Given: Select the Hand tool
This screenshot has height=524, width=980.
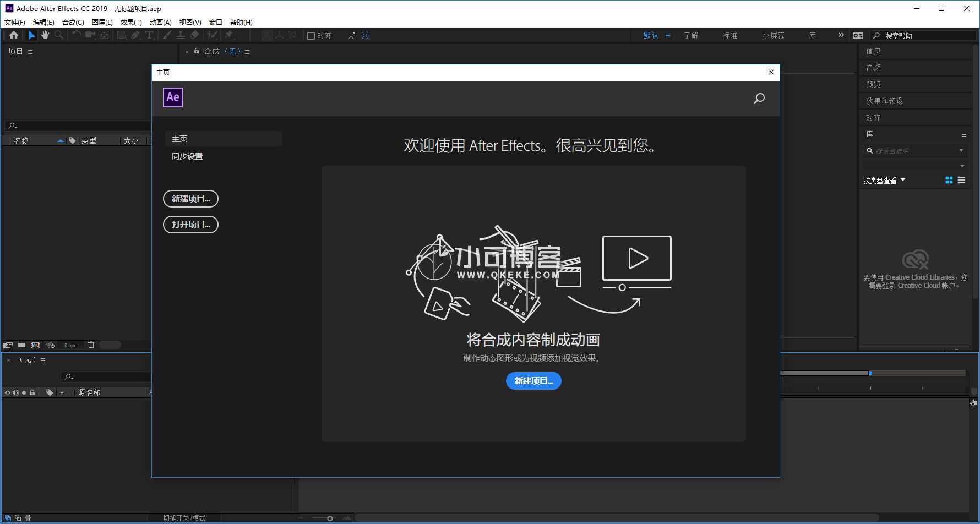Looking at the screenshot, I should (45, 35).
